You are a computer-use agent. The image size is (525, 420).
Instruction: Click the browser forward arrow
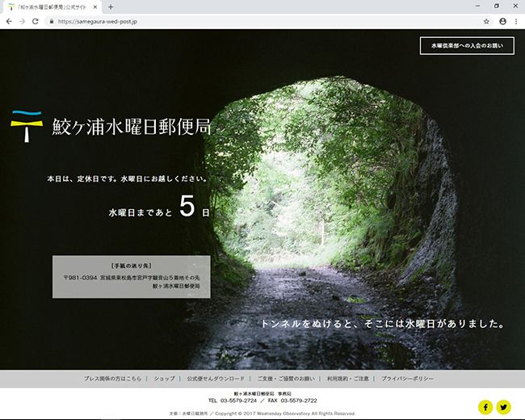pos(22,21)
